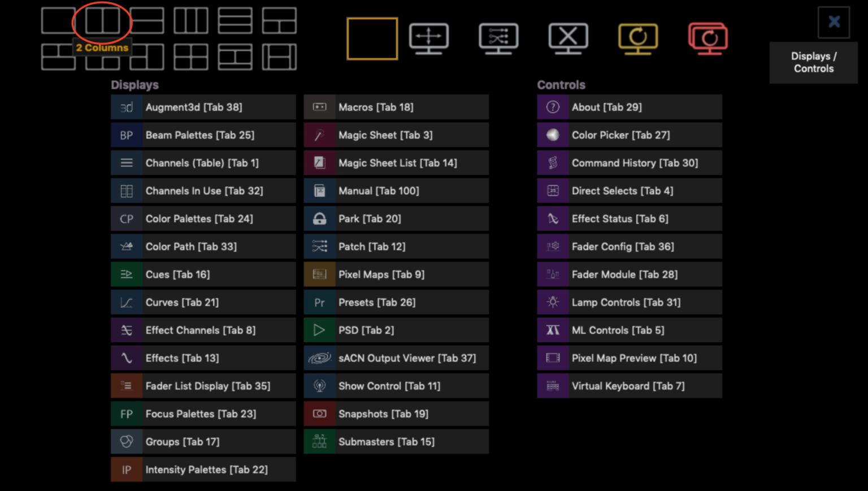Click the monitor icon with move arrows
Image resolution: width=868 pixels, height=491 pixels.
[x=429, y=38]
